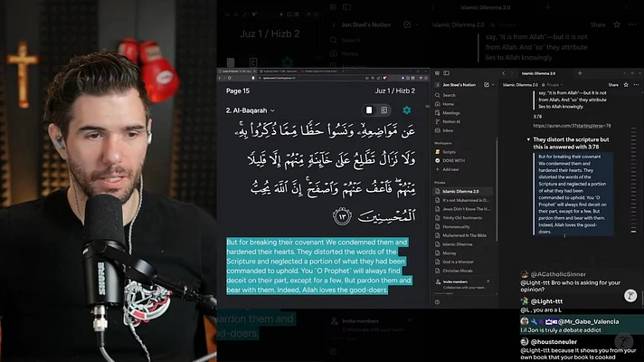Open Trinity Old Testiments page
644x362 pixels.
pos(464,218)
